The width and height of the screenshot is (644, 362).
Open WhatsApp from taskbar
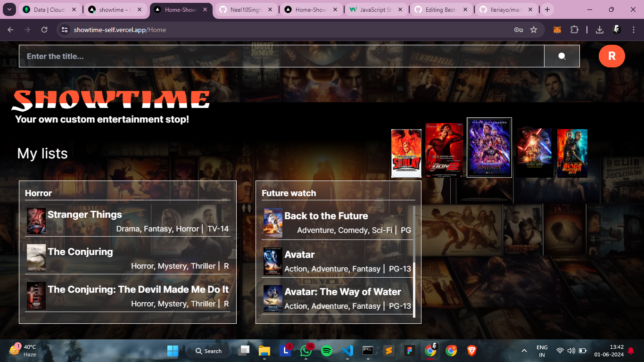pos(306,351)
